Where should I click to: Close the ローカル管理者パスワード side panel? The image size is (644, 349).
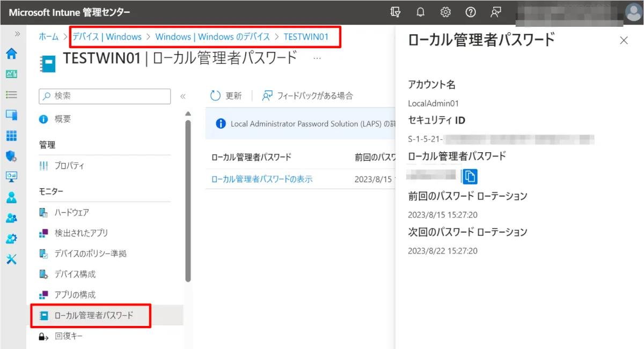coord(624,40)
